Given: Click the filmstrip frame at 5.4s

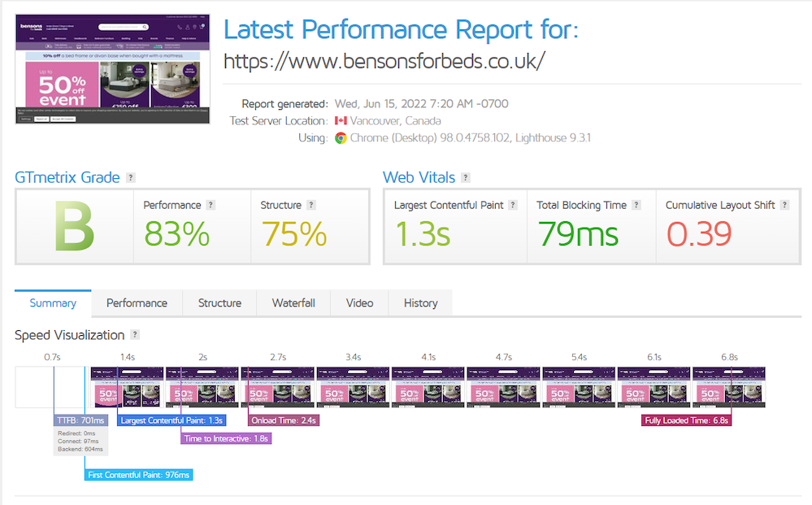Looking at the screenshot, I should [579, 387].
